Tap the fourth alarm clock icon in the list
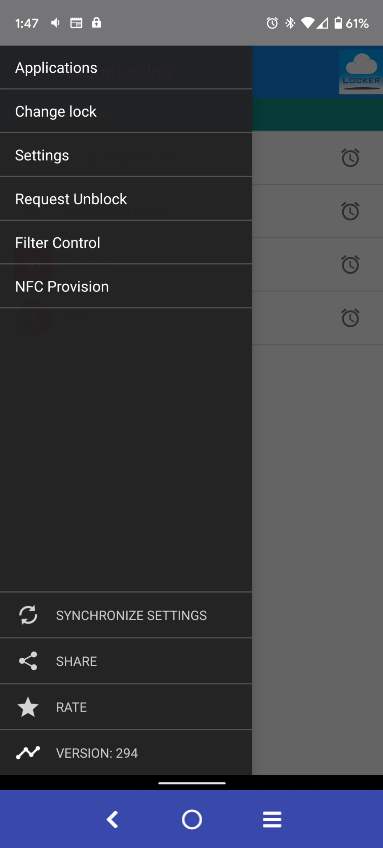This screenshot has height=848, width=383. (x=350, y=317)
